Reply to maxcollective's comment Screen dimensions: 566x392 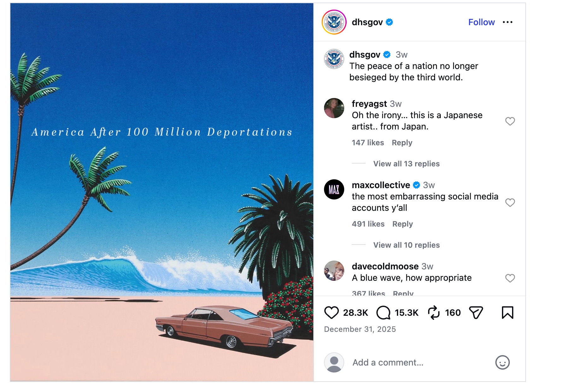(402, 224)
